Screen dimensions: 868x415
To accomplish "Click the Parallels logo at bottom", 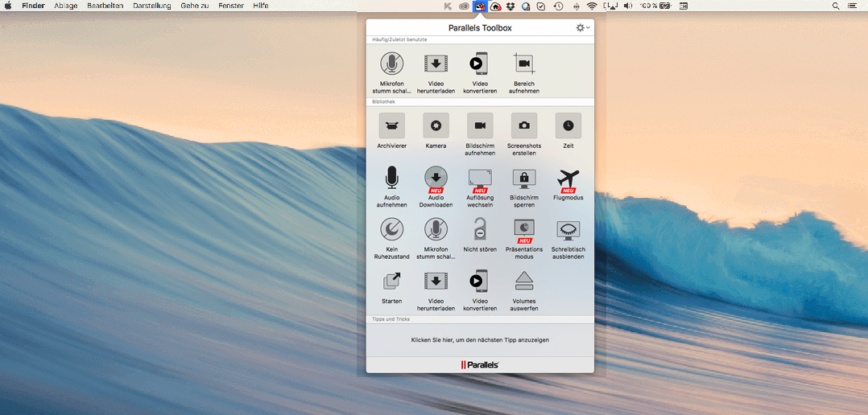I will pos(480,365).
